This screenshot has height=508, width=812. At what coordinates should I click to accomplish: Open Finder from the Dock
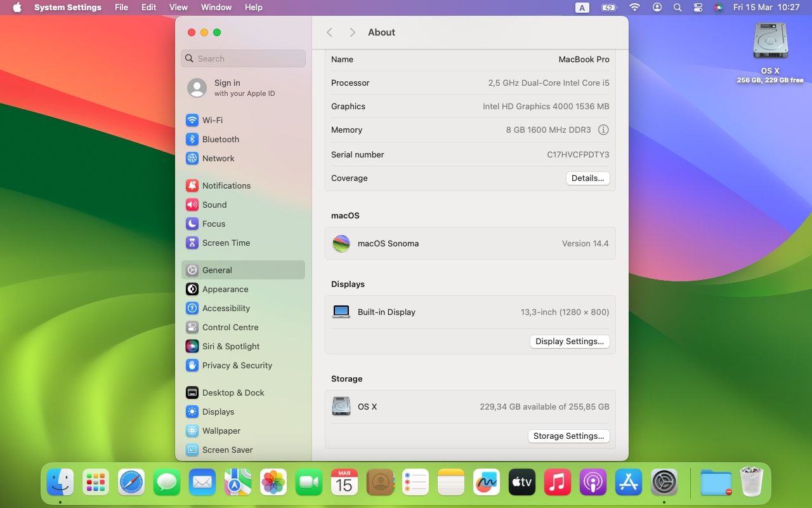(60, 483)
